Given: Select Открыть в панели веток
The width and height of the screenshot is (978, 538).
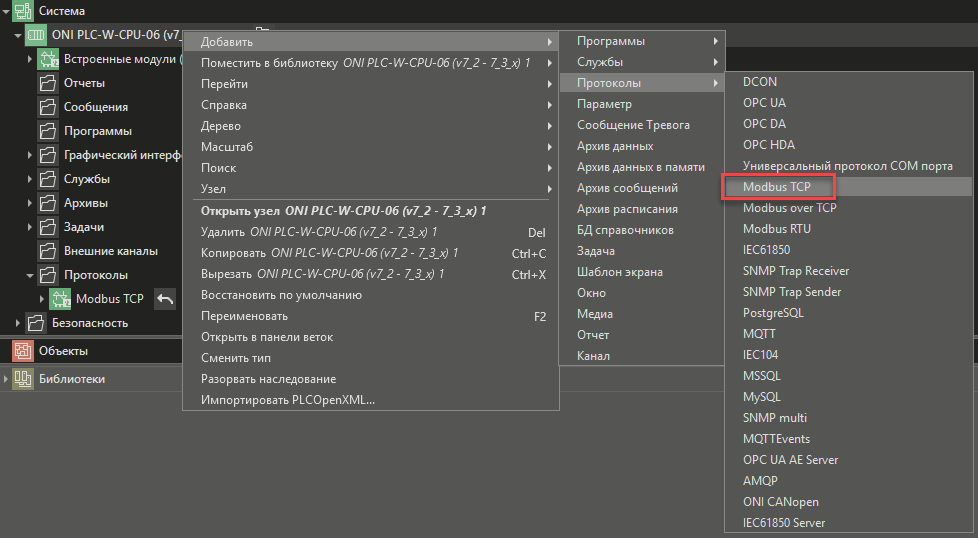Looking at the screenshot, I should coord(370,337).
